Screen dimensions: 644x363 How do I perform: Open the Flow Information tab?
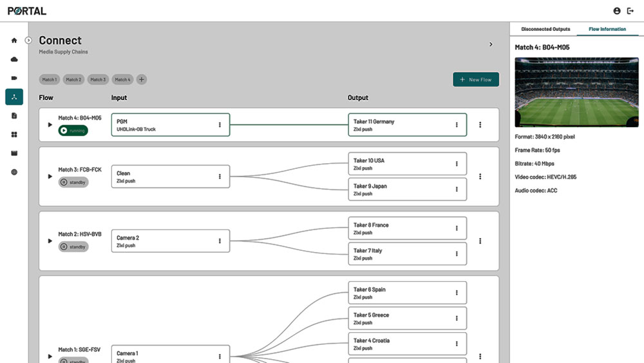(607, 29)
